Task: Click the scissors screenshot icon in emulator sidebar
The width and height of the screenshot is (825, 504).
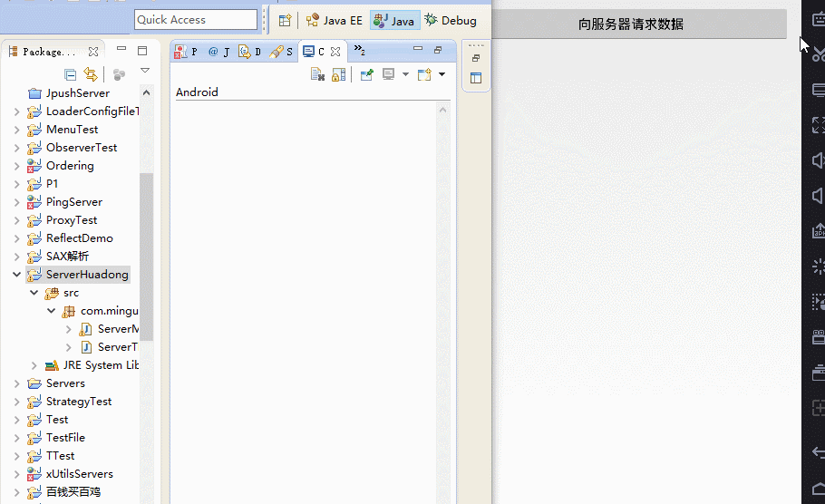Action: click(x=818, y=53)
